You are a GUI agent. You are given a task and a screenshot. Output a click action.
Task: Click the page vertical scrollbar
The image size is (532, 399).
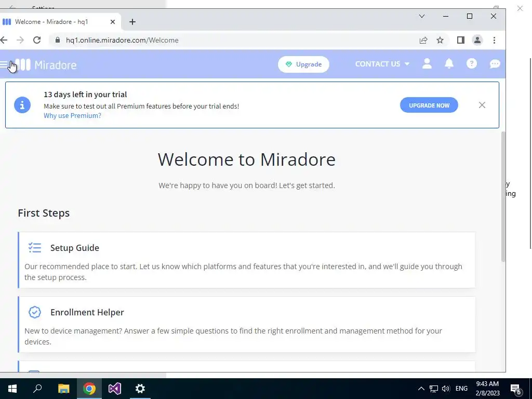[x=503, y=197]
